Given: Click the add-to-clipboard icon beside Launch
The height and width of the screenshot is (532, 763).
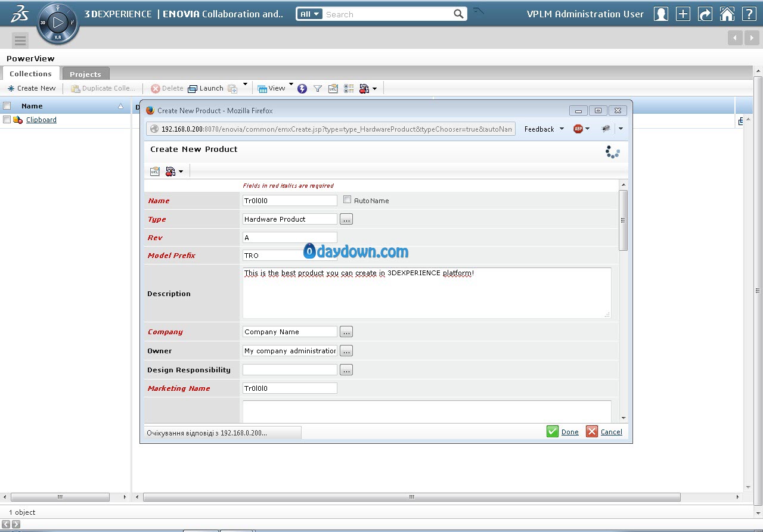Looking at the screenshot, I should pos(232,89).
